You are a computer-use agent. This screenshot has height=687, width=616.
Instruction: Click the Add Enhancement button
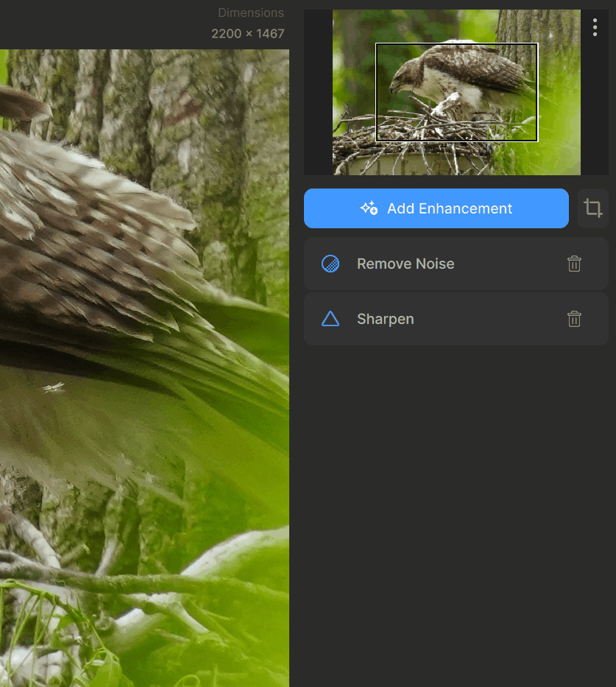(436, 208)
